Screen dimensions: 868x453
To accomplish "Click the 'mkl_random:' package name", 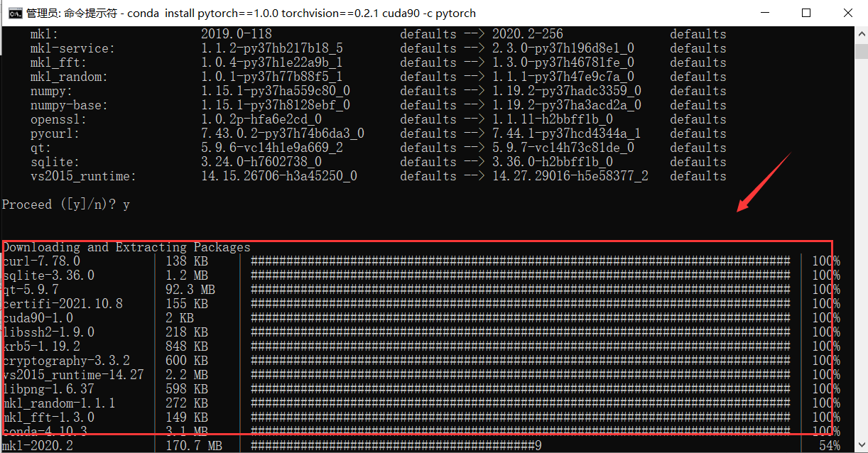I will tap(70, 77).
